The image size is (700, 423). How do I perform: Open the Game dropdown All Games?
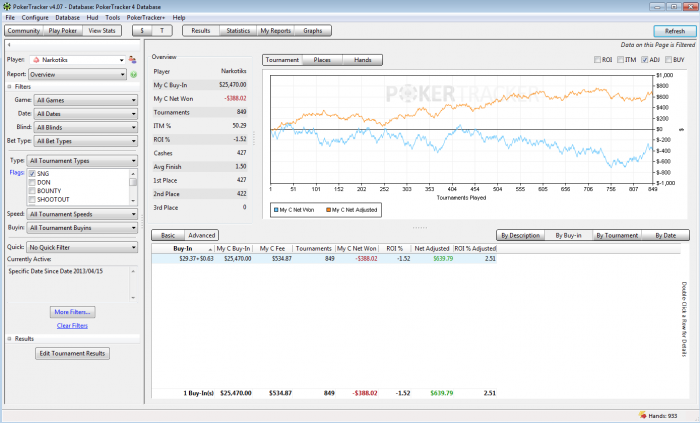[86, 100]
